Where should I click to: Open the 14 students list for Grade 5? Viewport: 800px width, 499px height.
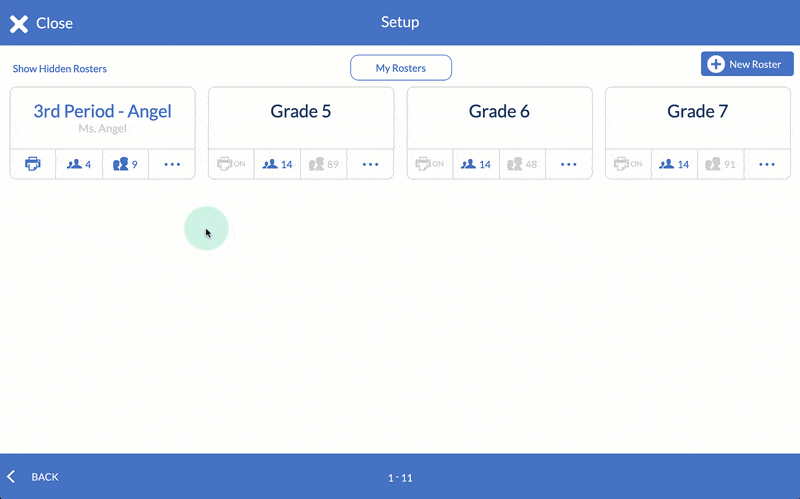(x=277, y=164)
